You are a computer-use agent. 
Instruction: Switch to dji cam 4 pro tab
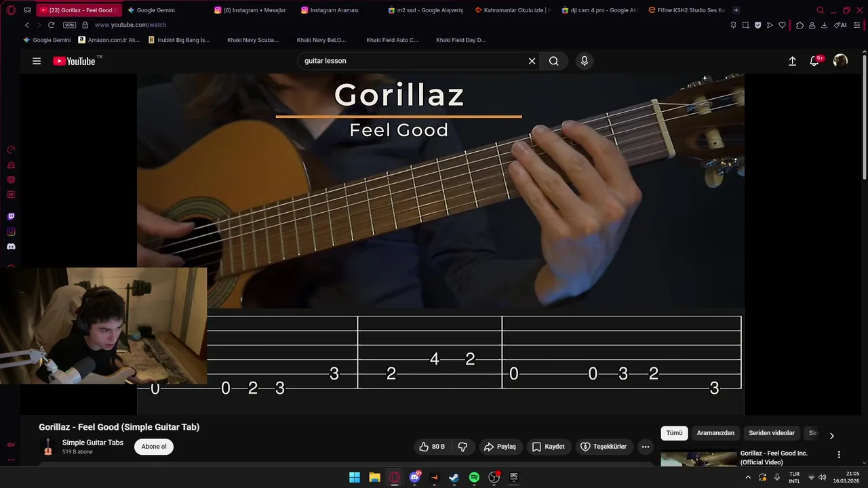coord(599,10)
